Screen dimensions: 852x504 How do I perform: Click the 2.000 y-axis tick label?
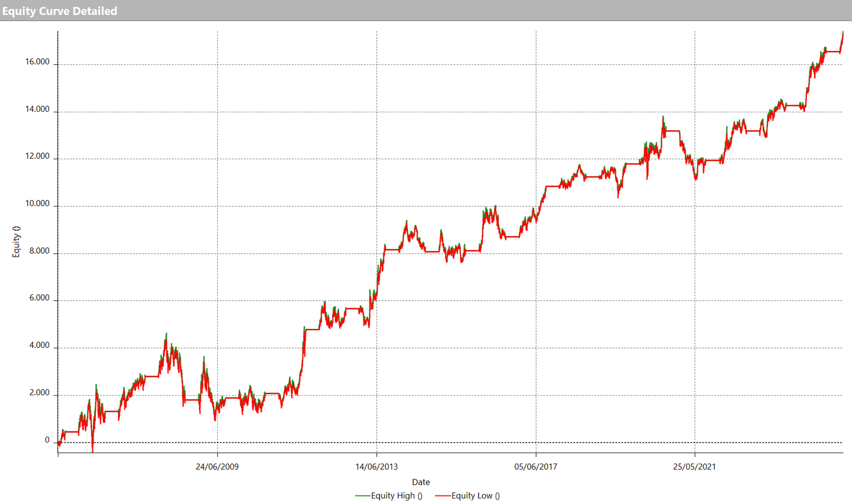39,393
